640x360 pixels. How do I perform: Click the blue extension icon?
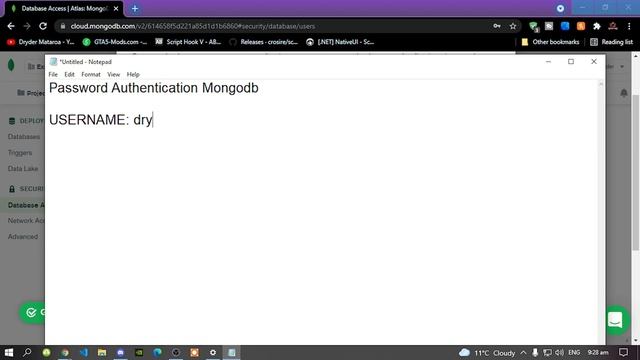(x=565, y=26)
